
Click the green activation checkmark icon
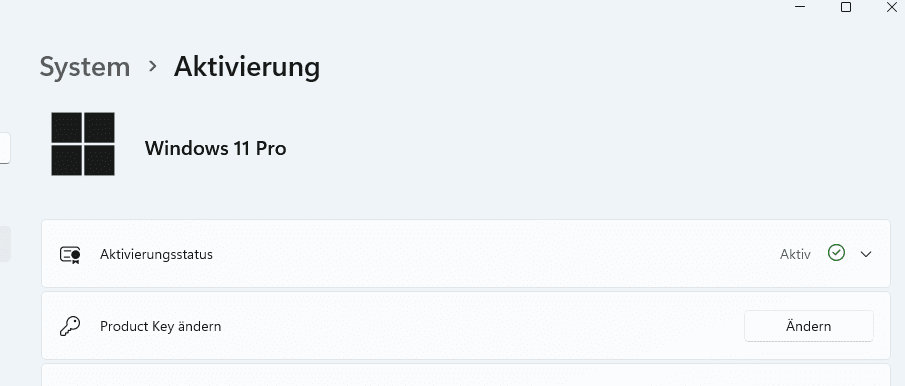pyautogui.click(x=836, y=253)
